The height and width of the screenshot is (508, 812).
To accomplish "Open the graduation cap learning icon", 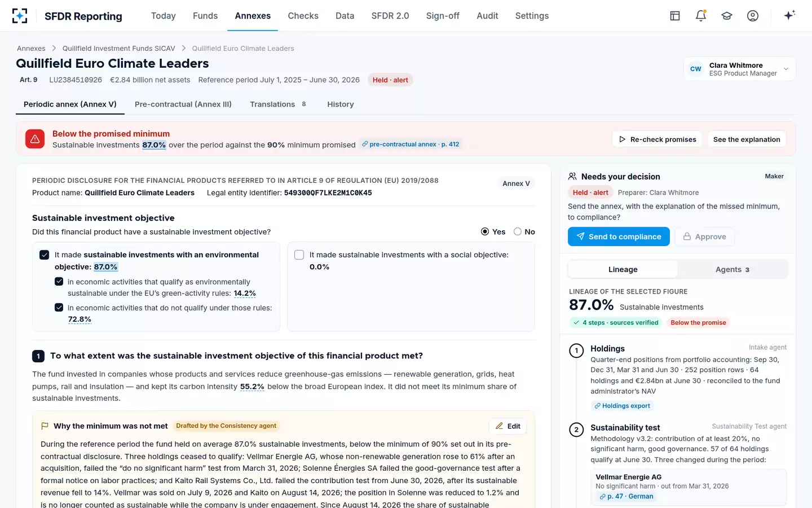I will coord(727,16).
